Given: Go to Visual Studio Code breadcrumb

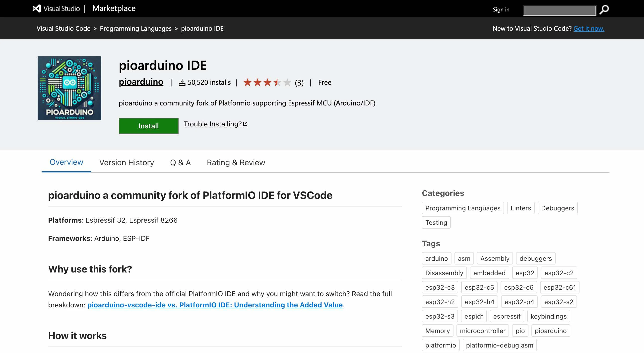Looking at the screenshot, I should point(64,28).
